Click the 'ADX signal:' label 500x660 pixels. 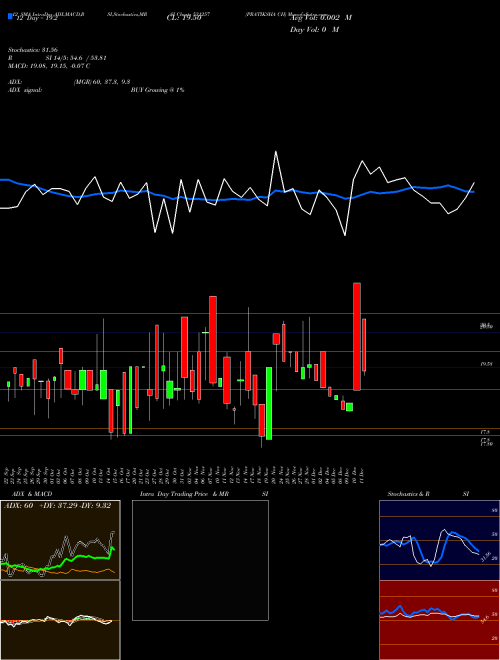tap(25, 90)
